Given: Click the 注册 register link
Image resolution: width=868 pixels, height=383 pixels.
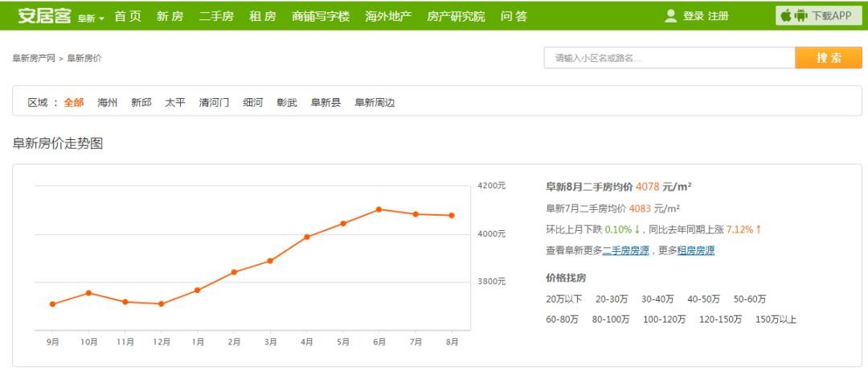Looking at the screenshot, I should pyautogui.click(x=719, y=16).
